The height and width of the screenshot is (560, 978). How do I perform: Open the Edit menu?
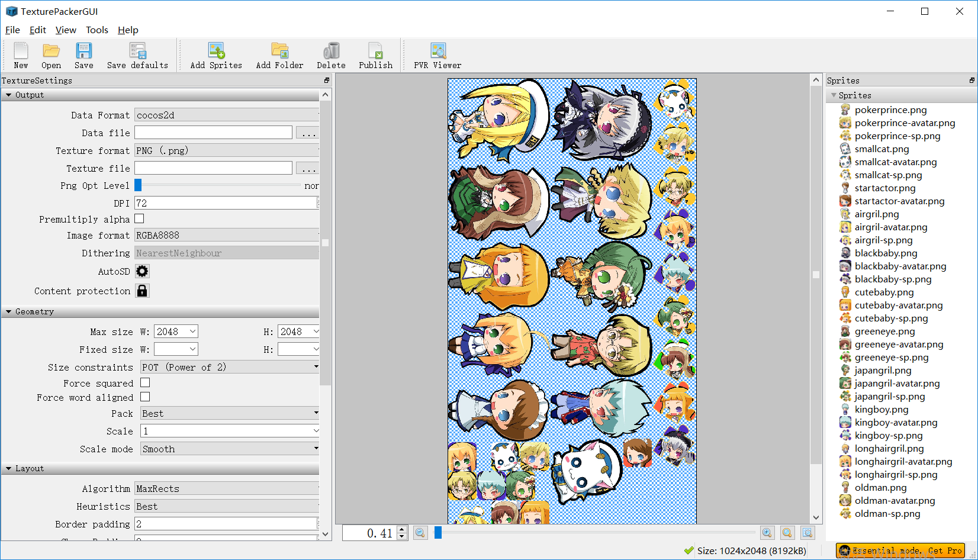pos(37,30)
